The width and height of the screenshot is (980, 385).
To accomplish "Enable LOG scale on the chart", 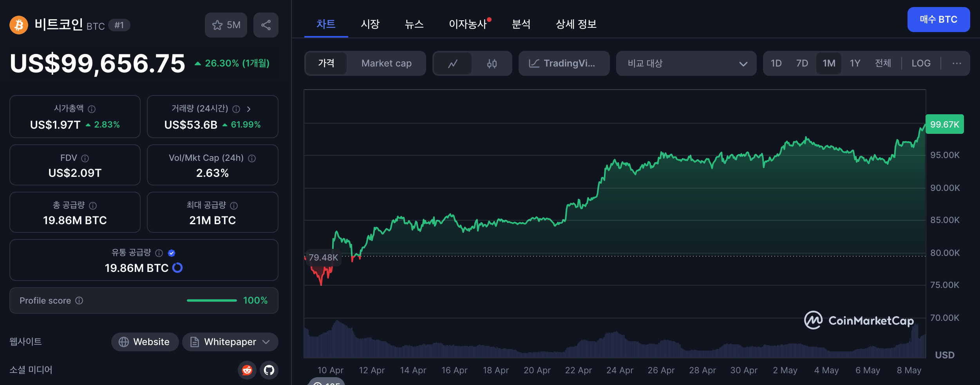I will click(x=921, y=63).
